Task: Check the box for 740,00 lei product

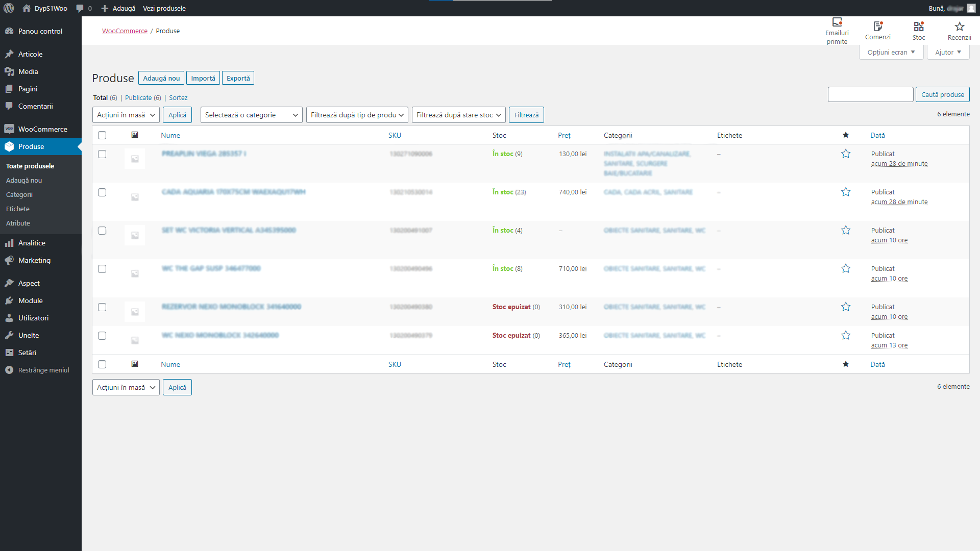Action: (102, 192)
